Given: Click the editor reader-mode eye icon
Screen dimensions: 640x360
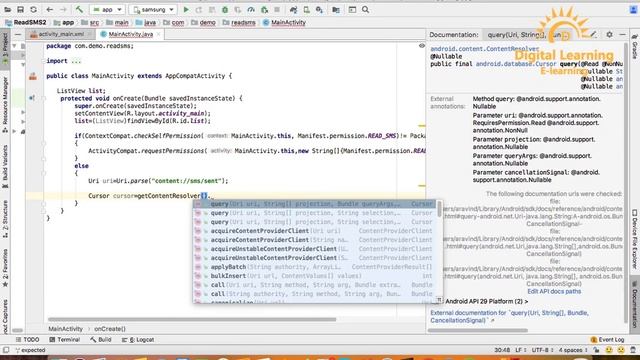Looking at the screenshot, I should [x=422, y=46].
